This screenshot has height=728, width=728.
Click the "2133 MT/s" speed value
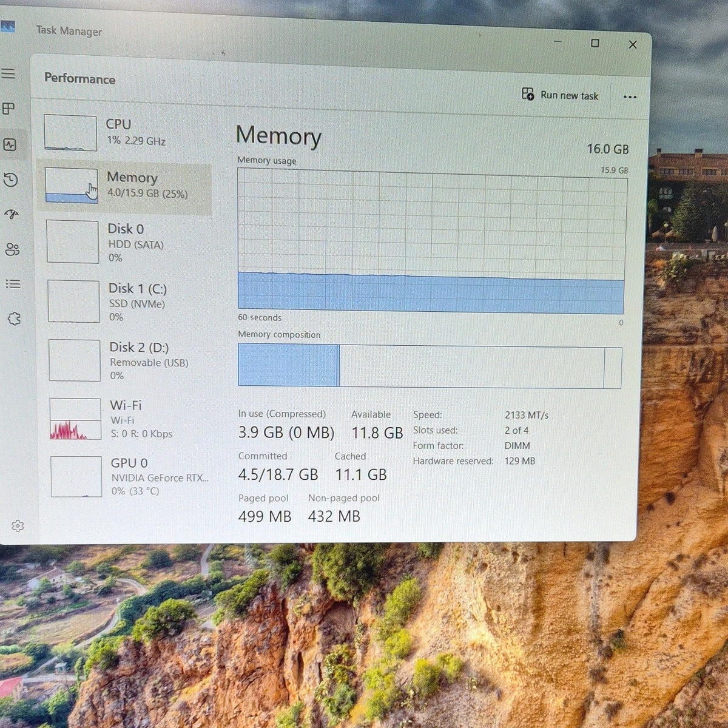[x=527, y=416]
